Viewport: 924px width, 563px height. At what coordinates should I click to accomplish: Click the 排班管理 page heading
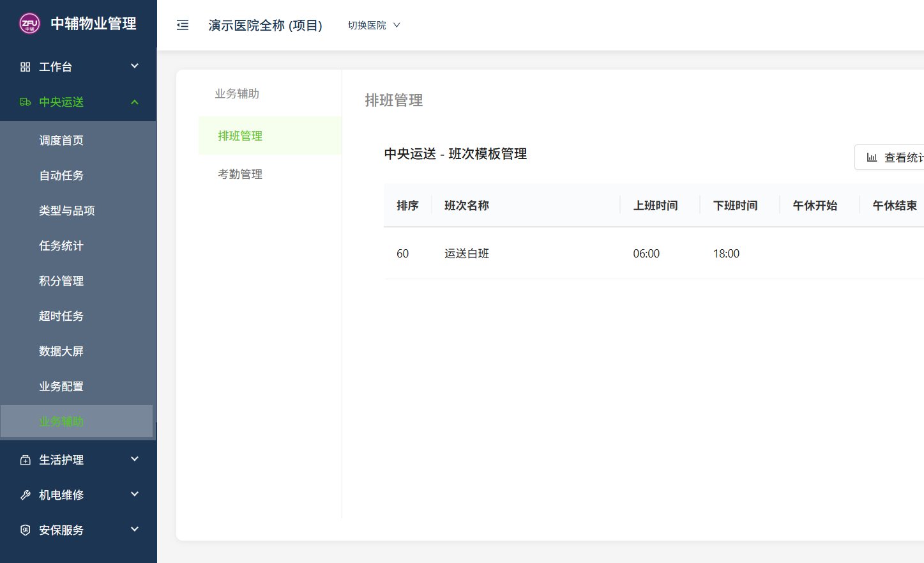pos(394,100)
